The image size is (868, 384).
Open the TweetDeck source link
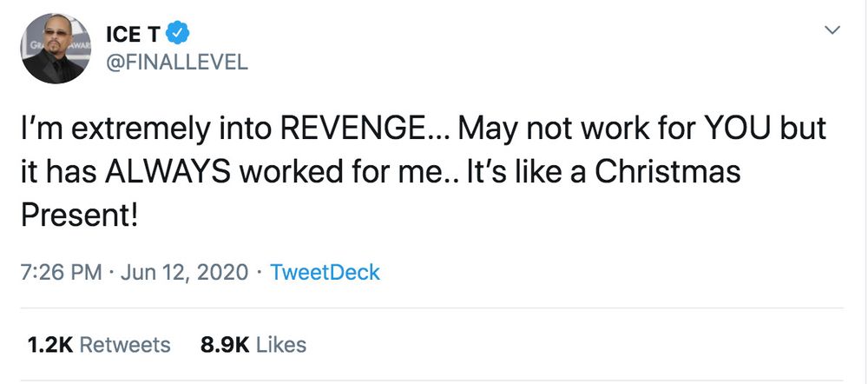tap(325, 272)
